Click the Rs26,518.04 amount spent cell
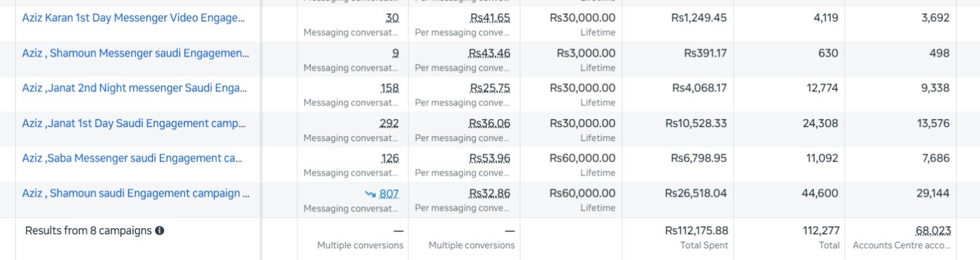 696,194
